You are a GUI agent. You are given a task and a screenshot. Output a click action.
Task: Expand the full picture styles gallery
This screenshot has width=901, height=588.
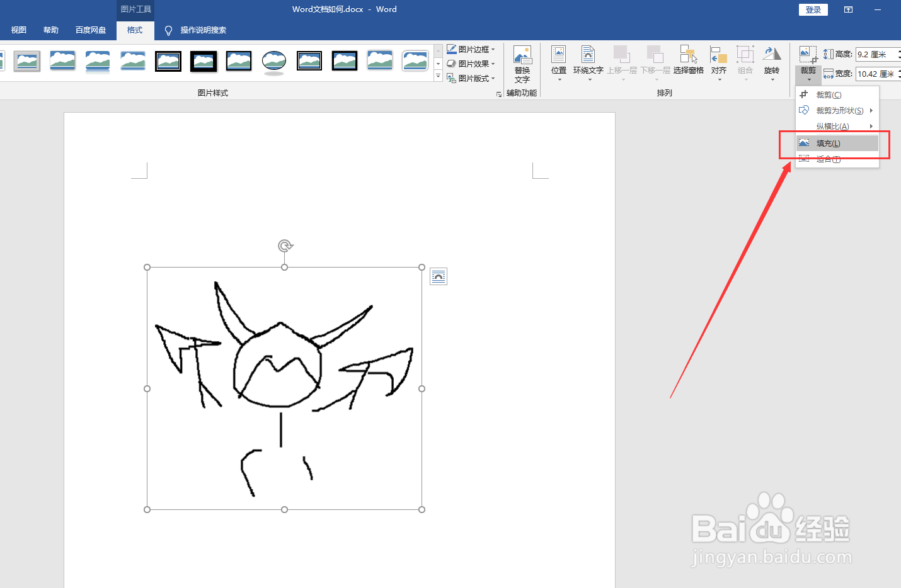click(438, 76)
